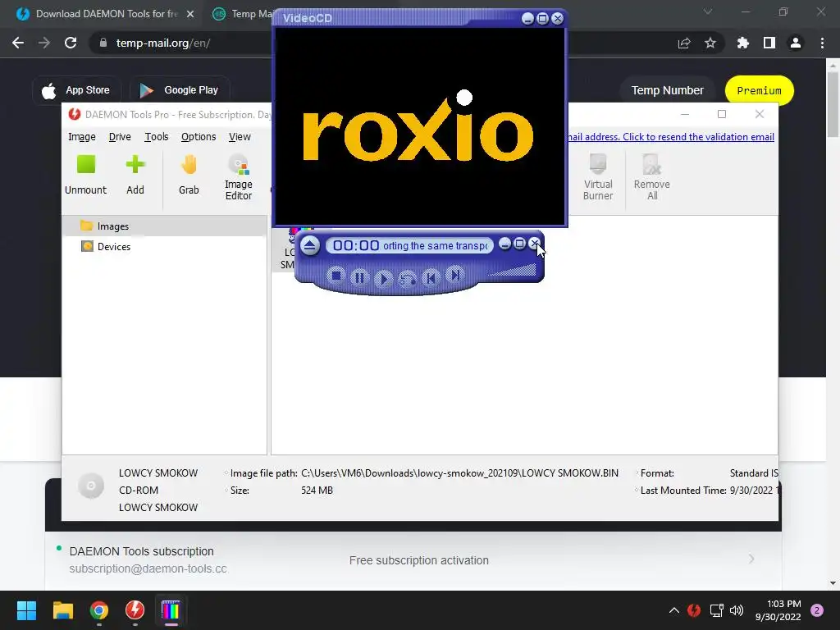
Task: Start playback with the Play button
Action: pyautogui.click(x=382, y=279)
